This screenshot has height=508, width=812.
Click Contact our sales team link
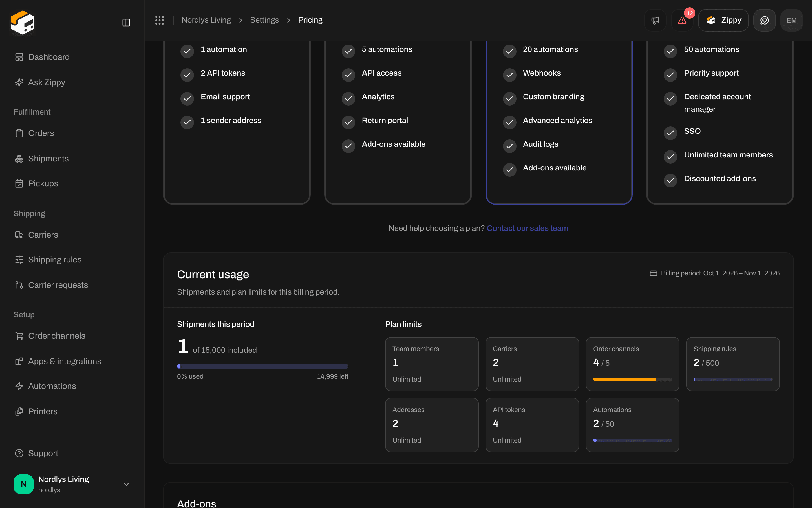[x=527, y=228]
